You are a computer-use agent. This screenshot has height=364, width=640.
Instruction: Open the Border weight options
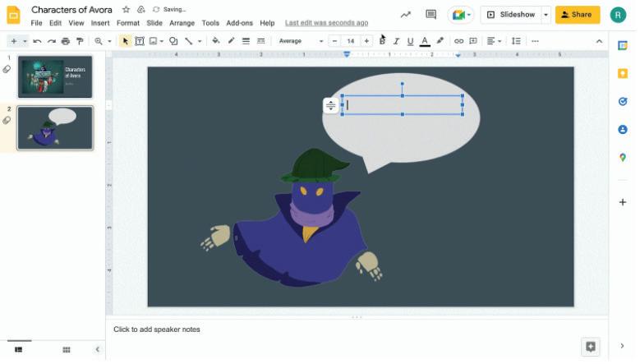coord(246,41)
